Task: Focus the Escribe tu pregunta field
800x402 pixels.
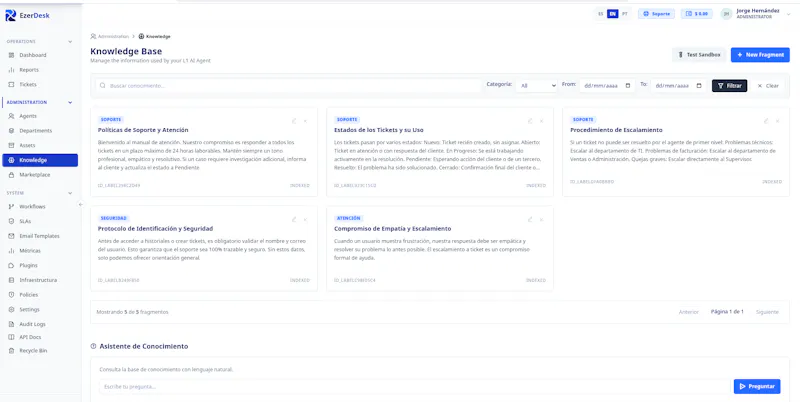Action: (x=414, y=387)
